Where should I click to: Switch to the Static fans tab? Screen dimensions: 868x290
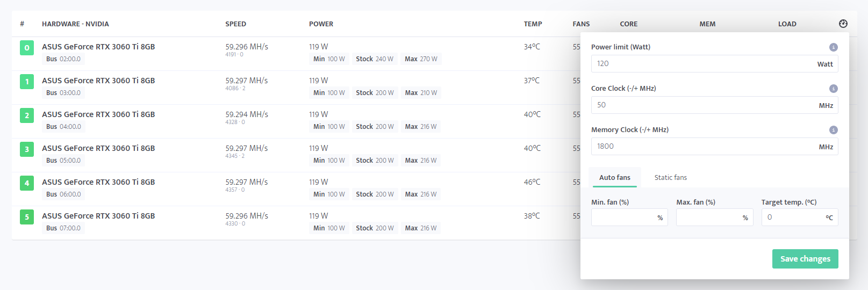click(670, 177)
